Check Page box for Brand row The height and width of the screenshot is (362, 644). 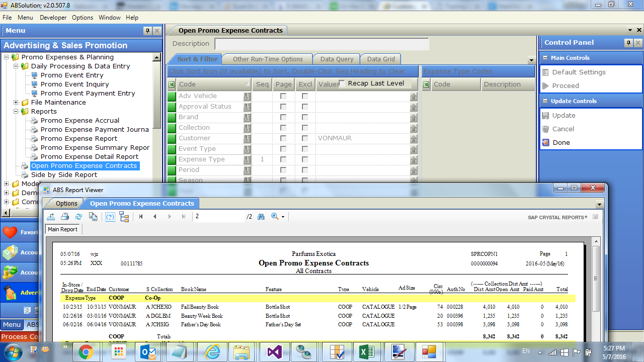[x=283, y=117]
